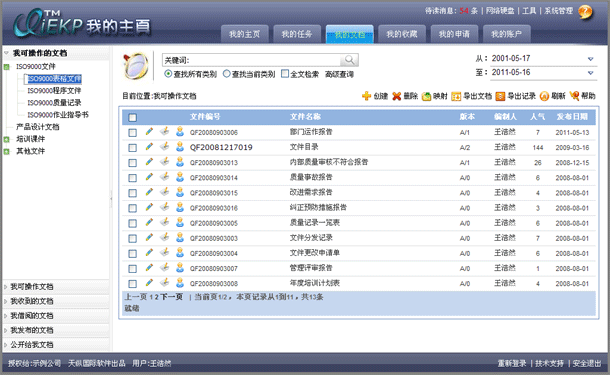The image size is (610, 375).
Task: Click the 安全退出 link in footer
Action: 587,363
